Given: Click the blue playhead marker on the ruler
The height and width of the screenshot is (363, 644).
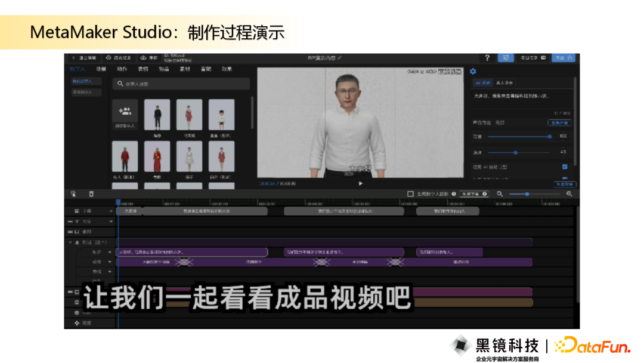Looking at the screenshot, I should (x=118, y=202).
